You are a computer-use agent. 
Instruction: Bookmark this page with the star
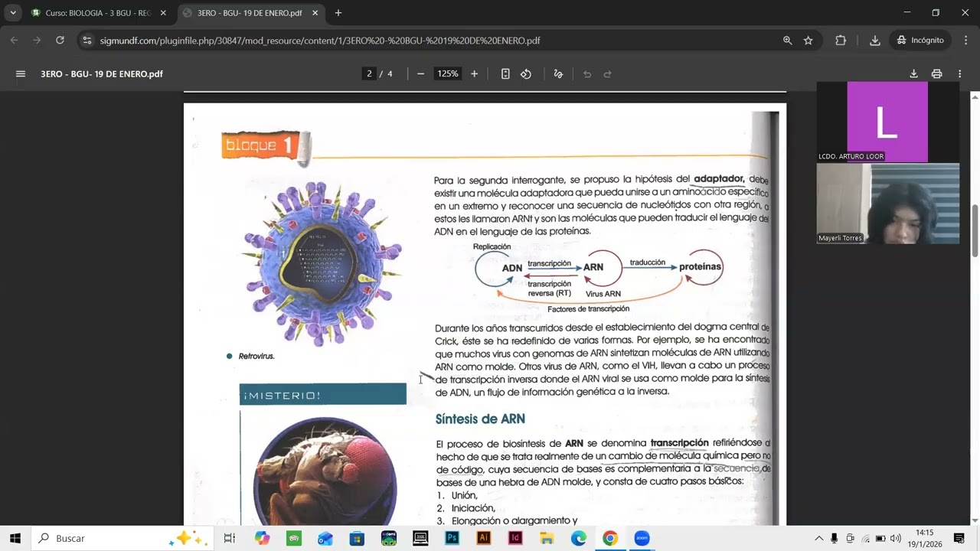(808, 41)
